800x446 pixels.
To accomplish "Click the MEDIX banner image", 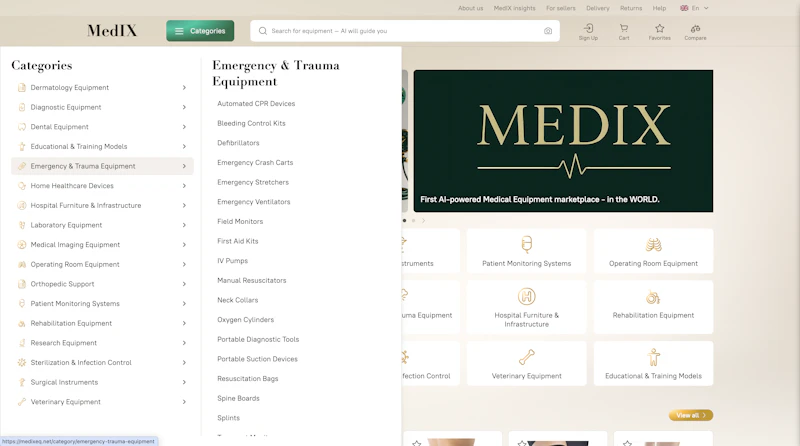I will [563, 141].
